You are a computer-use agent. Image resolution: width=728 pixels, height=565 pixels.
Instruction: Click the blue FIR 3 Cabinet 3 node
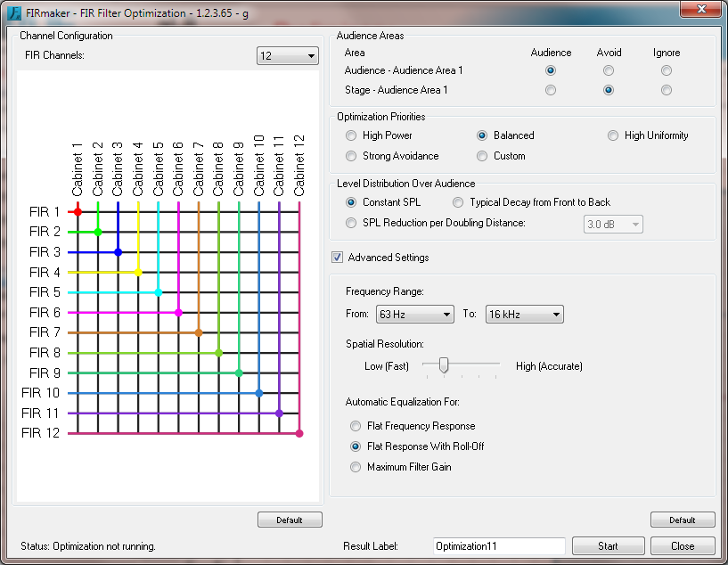[118, 252]
